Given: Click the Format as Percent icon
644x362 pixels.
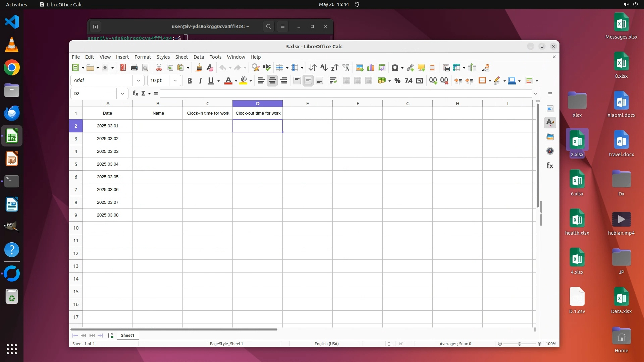Looking at the screenshot, I should tap(397, 80).
